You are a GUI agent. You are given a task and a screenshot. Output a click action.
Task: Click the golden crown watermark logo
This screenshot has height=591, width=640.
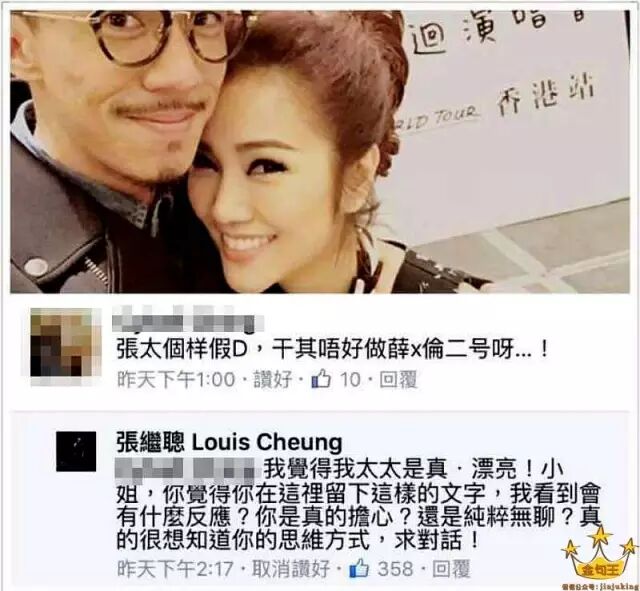pyautogui.click(x=601, y=554)
